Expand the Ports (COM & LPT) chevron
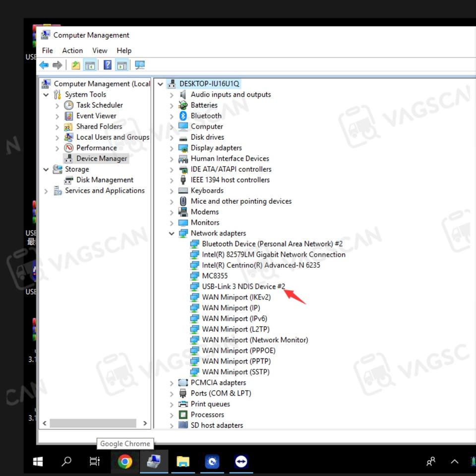Viewport: 476px width, 476px height. (x=172, y=394)
